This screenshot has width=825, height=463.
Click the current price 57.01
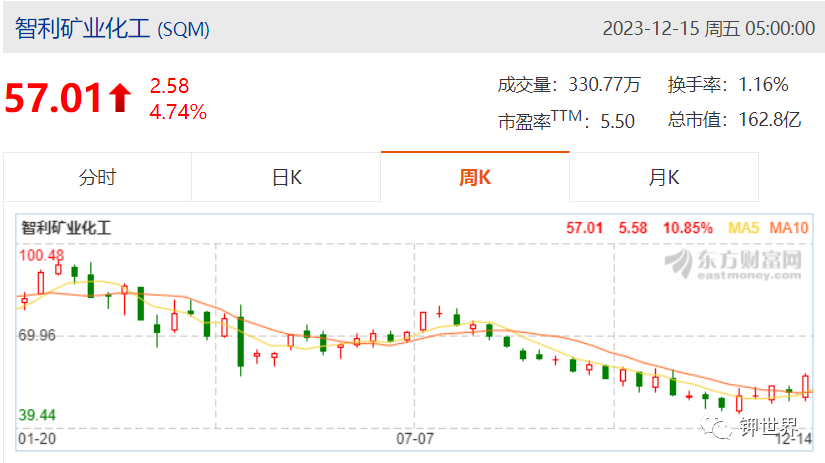coord(53,98)
